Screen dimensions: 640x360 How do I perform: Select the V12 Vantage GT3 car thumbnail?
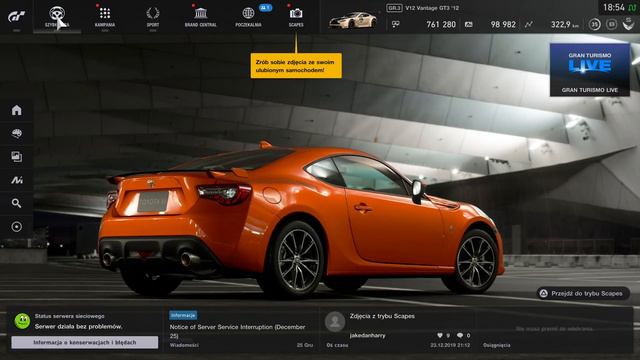[x=353, y=20]
